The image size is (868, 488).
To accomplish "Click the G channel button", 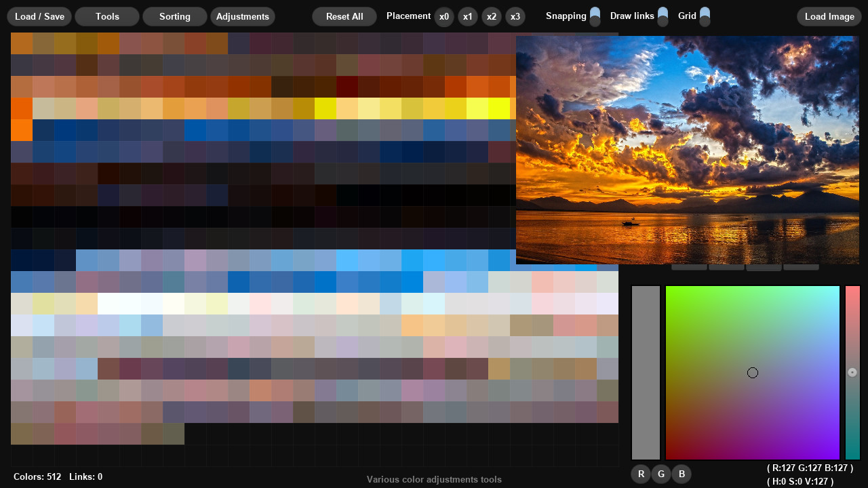I will (661, 474).
